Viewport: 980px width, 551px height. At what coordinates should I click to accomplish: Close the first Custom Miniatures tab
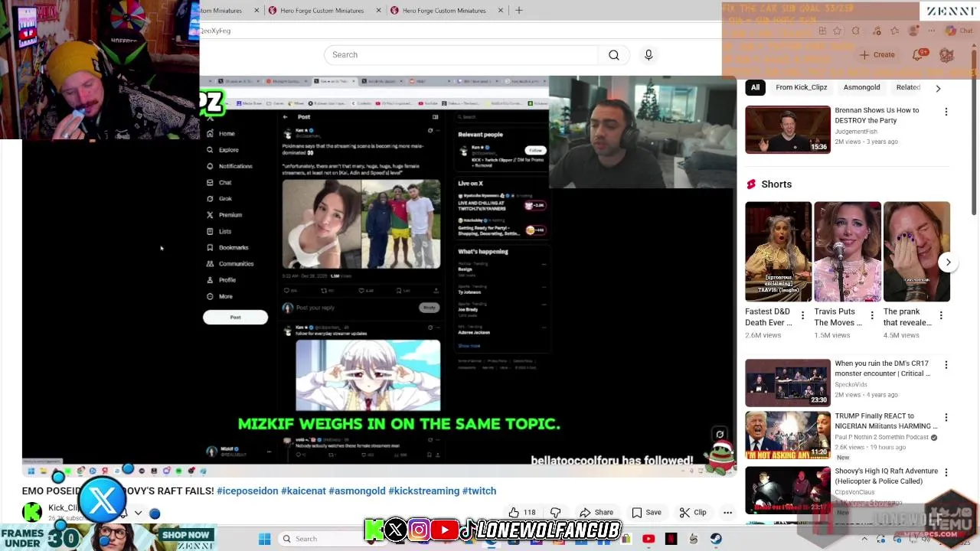256,10
